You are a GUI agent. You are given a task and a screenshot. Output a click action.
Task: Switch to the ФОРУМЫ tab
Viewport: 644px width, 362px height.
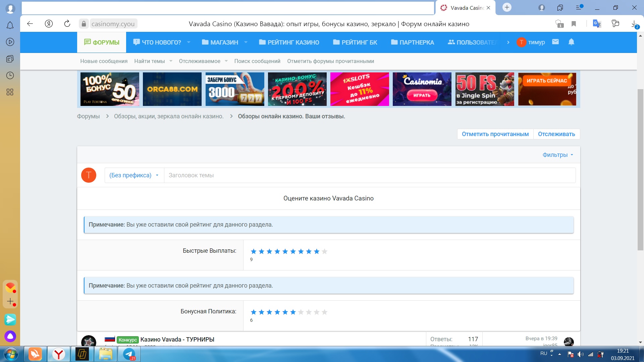pyautogui.click(x=102, y=42)
